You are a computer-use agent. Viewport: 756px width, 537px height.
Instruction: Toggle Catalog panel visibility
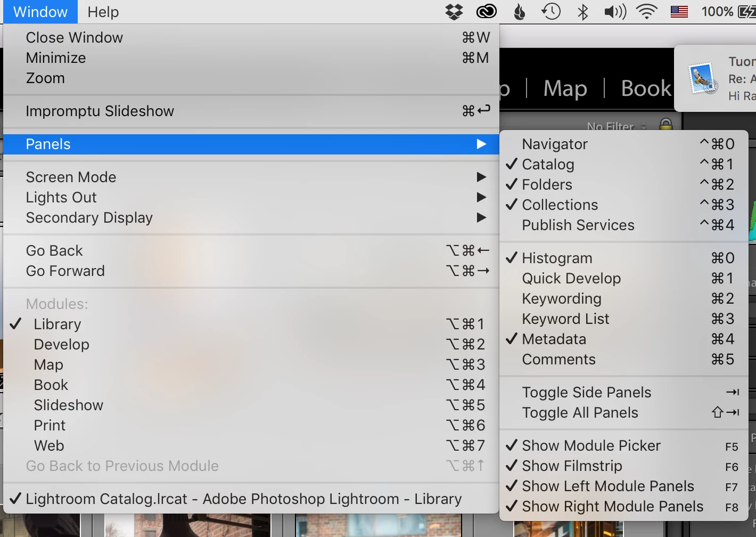click(624, 164)
